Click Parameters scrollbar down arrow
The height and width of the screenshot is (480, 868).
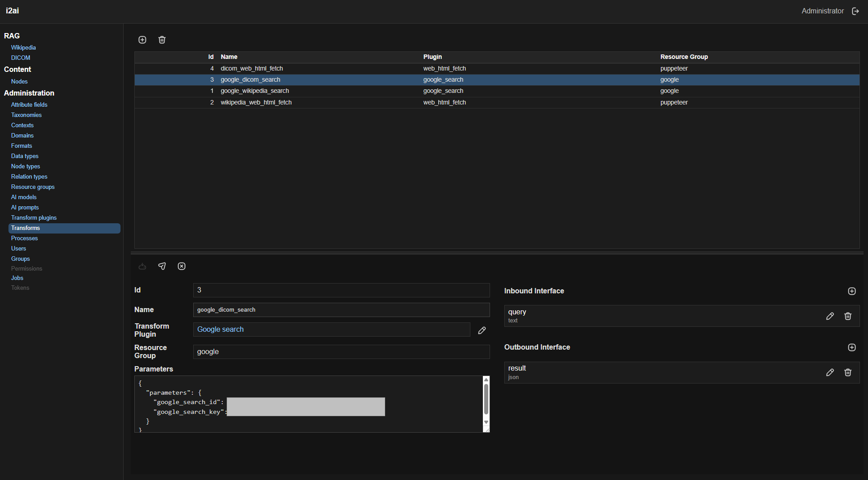[x=486, y=422]
